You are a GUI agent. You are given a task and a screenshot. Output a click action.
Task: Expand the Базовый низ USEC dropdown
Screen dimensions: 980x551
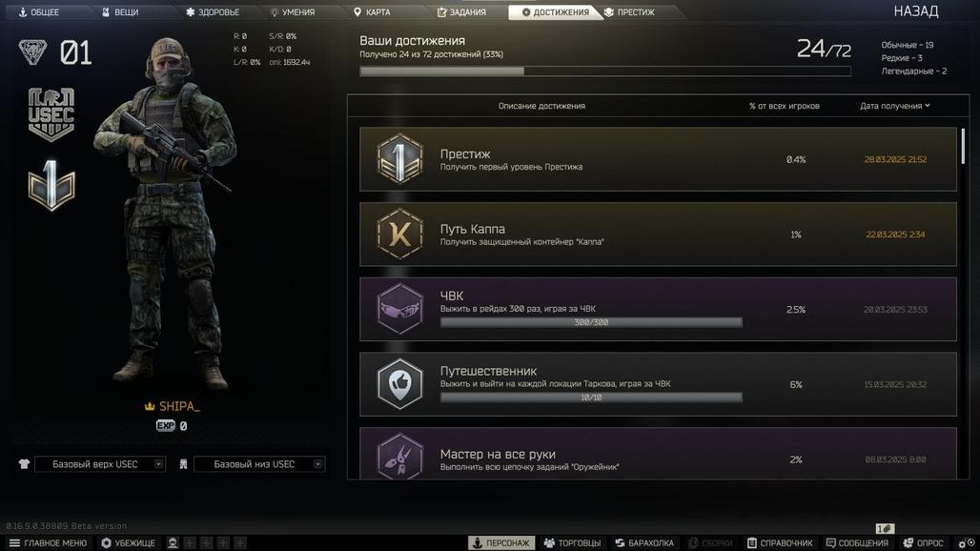(x=259, y=464)
